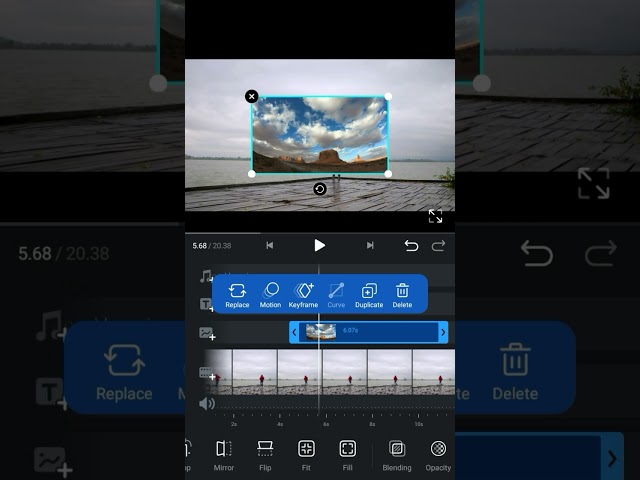Redo the last undone edit

pos(438,246)
